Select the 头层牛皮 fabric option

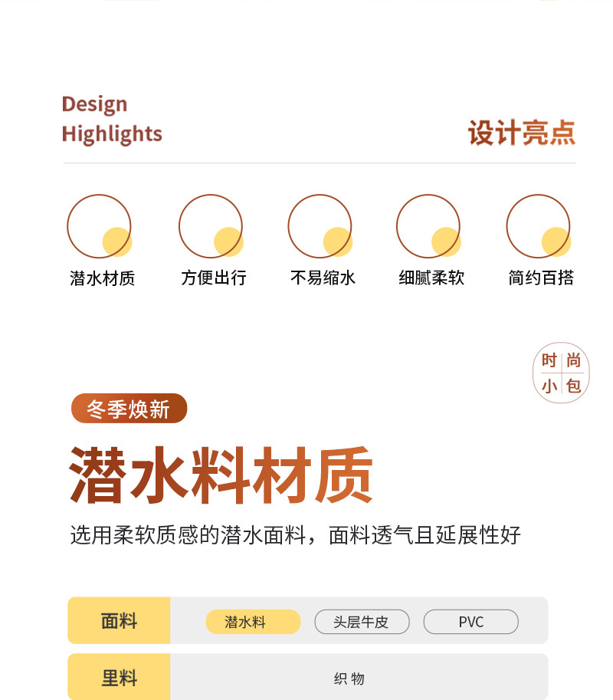point(362,622)
